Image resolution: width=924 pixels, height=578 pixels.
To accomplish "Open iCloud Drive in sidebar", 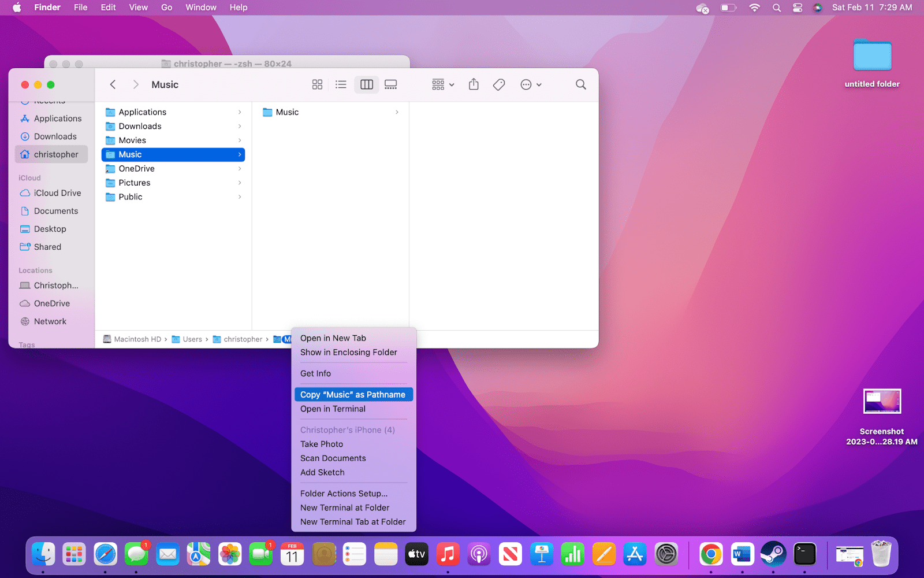I will [51, 193].
